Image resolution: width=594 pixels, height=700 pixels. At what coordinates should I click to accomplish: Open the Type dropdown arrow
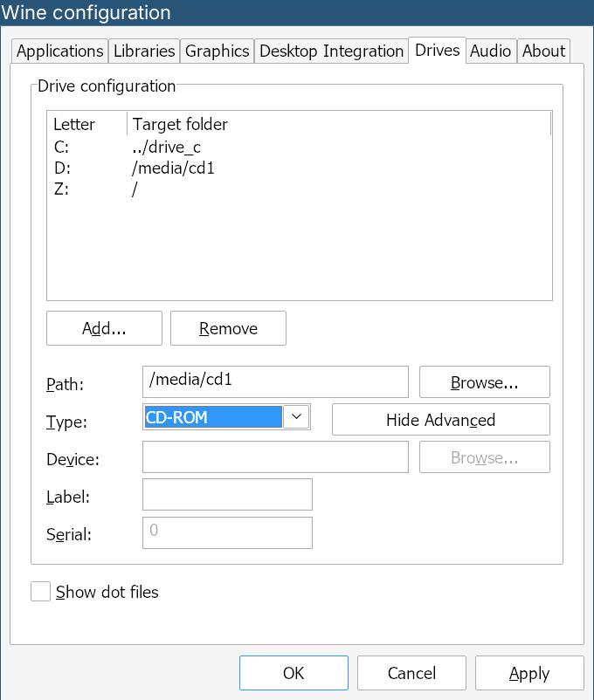pos(296,417)
